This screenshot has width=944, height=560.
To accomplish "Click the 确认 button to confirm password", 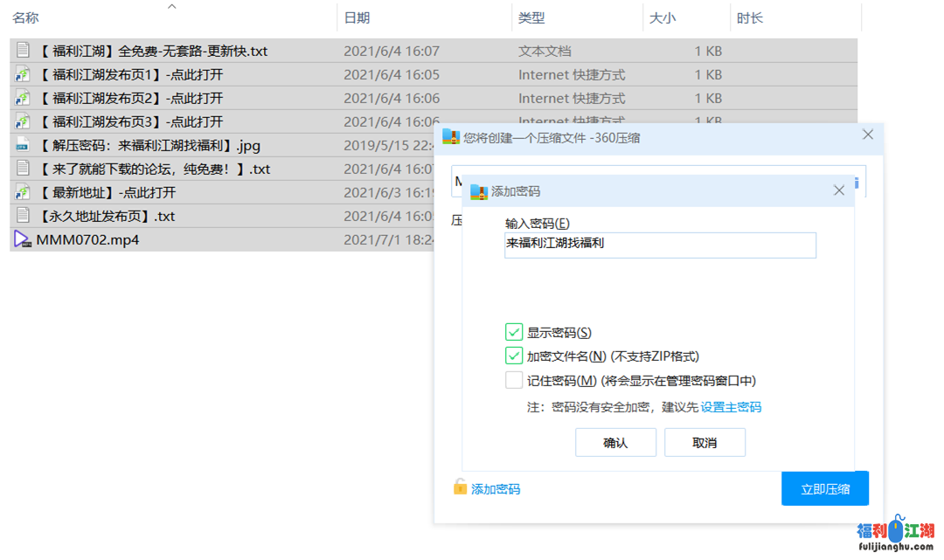I will coord(615,442).
